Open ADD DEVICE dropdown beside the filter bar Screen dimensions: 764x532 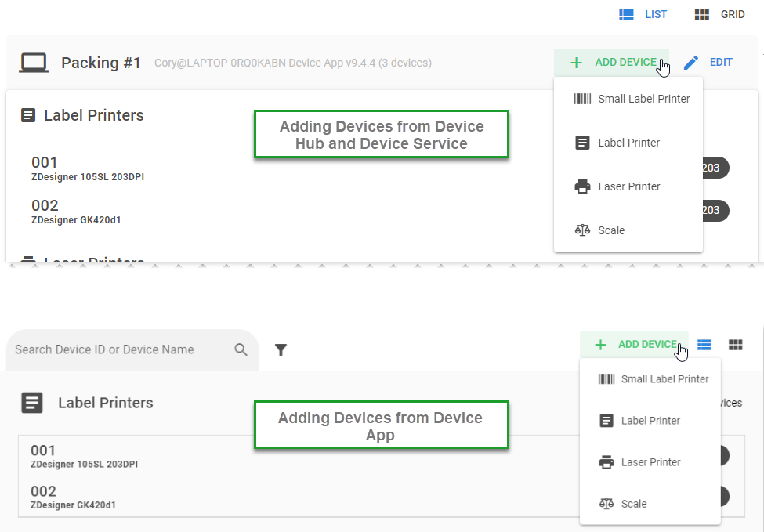[x=635, y=345]
